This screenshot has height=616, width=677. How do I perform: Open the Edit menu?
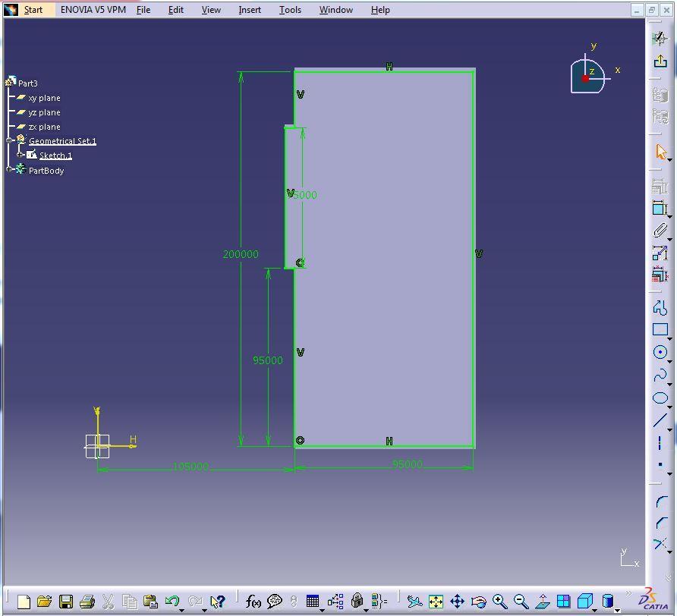pos(176,10)
